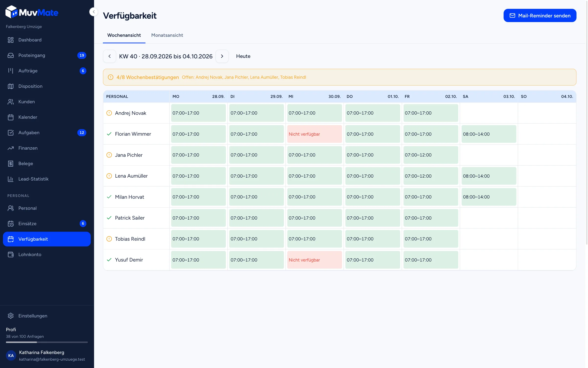Select the Verfügbarkeit menu item in sidebar
This screenshot has width=588, height=368.
tap(47, 239)
